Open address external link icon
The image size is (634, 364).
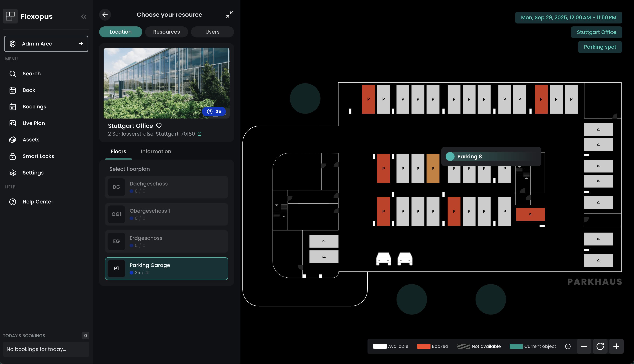[x=199, y=134]
